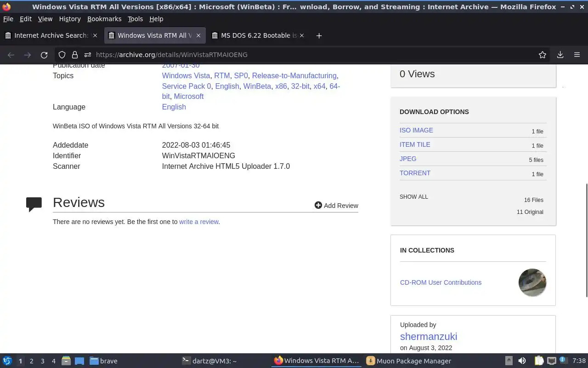Download the TORRENT file
The image size is (588, 368).
[x=415, y=173]
